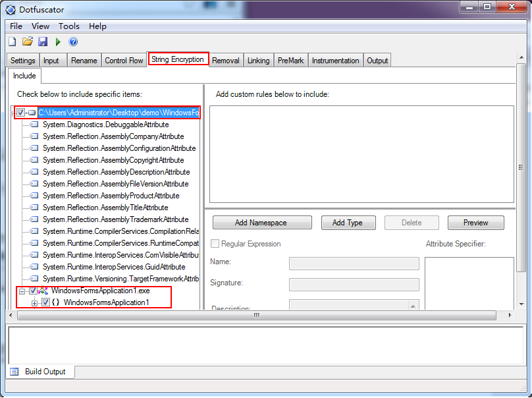This screenshot has height=398, width=532.
Task: Select the CompilerServices.CompilationRela row
Action: [120, 231]
